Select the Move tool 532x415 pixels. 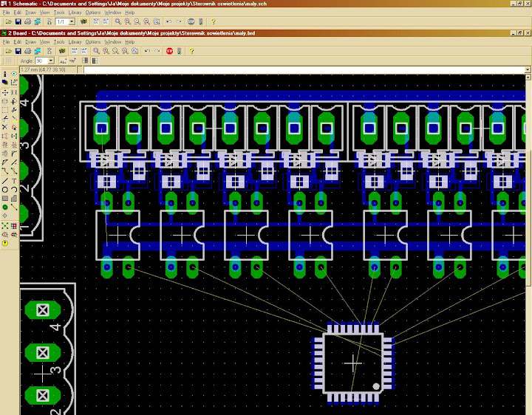(4, 92)
